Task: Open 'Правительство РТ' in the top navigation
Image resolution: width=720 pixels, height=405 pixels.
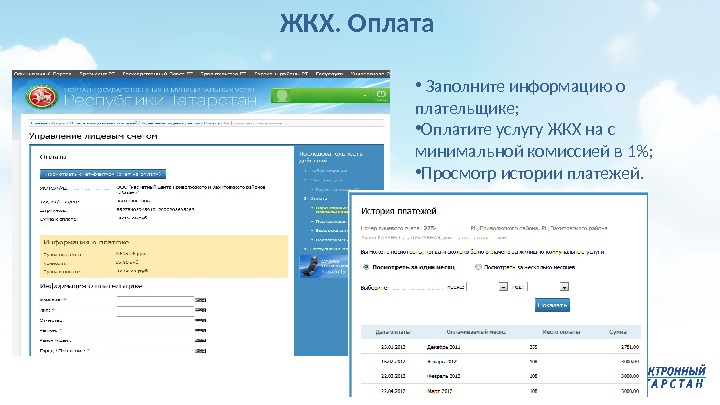Action: pos(223,73)
